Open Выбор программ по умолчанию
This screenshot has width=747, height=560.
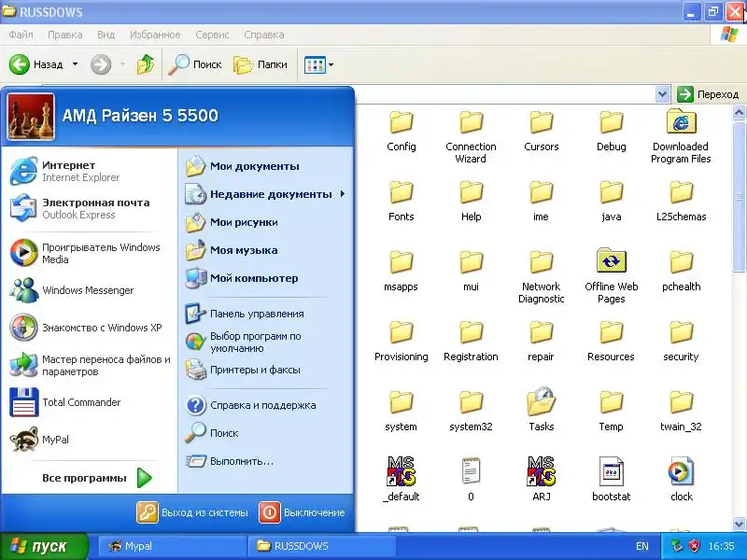pyautogui.click(x=266, y=342)
